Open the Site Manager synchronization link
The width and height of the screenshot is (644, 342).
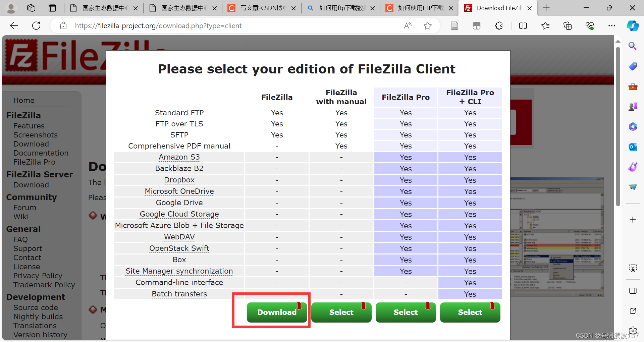(179, 271)
